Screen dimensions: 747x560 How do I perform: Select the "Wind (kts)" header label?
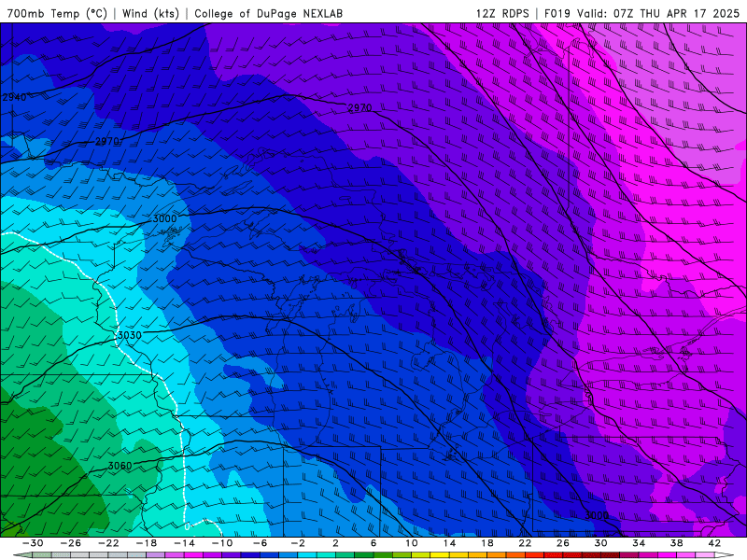click(150, 13)
